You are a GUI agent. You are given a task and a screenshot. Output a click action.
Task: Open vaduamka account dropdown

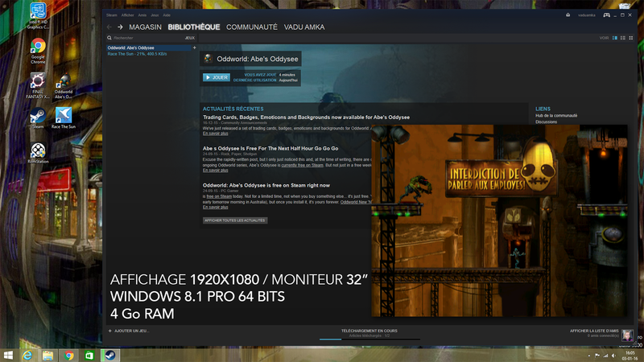tap(587, 15)
